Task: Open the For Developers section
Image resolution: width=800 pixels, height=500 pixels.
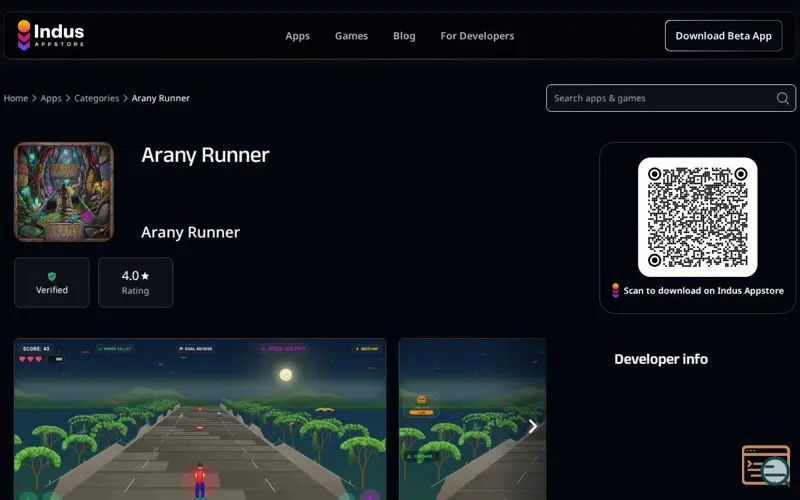Action: coord(477,36)
